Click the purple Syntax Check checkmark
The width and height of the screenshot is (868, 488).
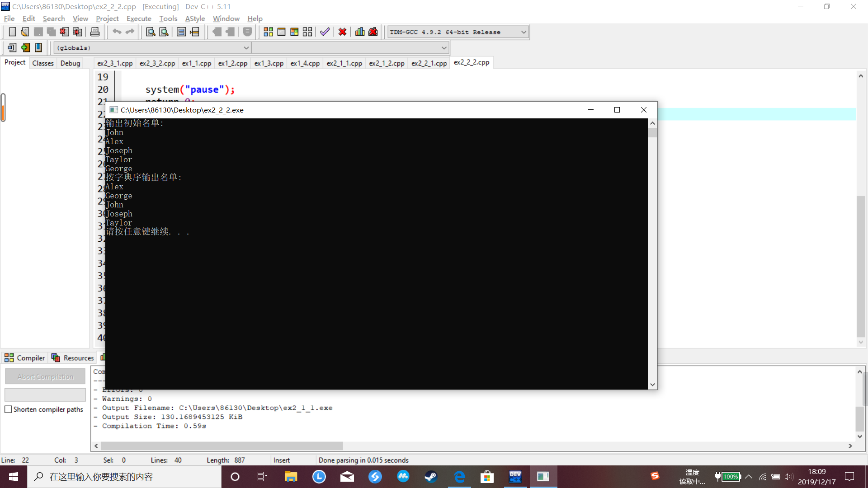(325, 32)
